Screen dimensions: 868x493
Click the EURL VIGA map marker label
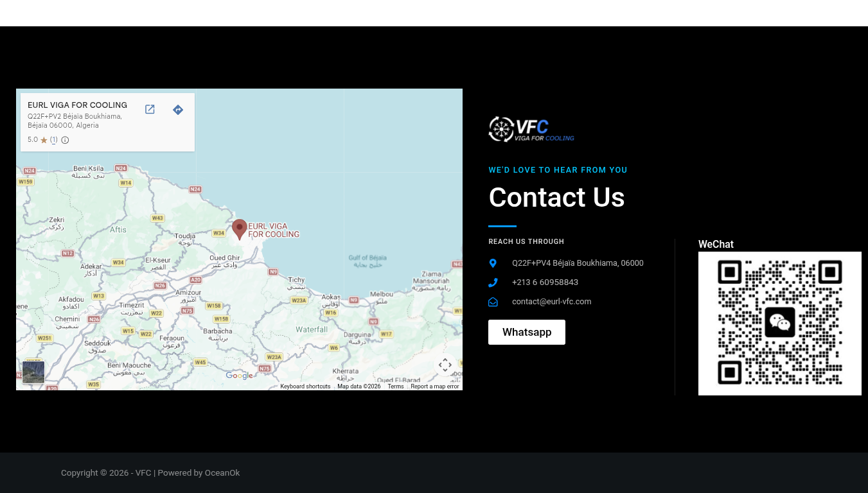[x=274, y=230]
